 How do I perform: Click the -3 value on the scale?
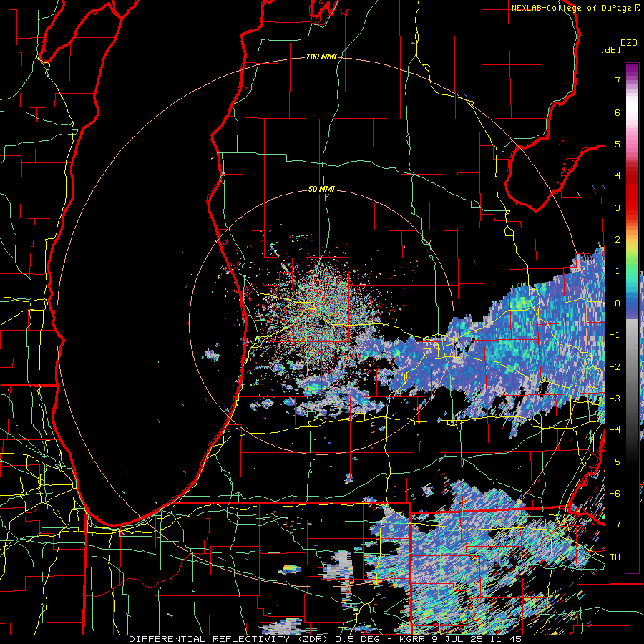(615, 398)
